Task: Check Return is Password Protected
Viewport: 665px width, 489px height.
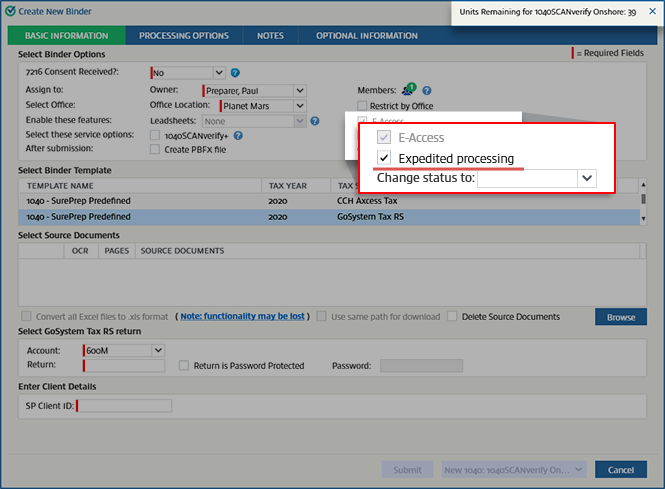Action: point(184,366)
